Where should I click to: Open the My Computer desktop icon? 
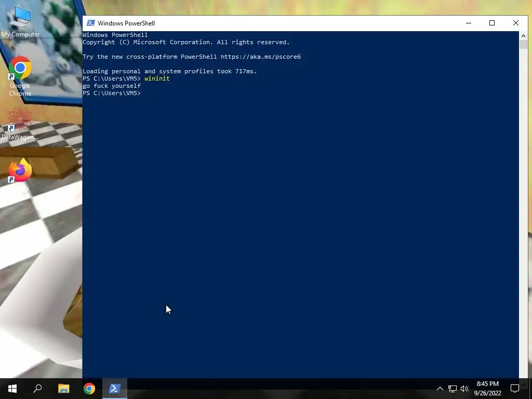(20, 21)
